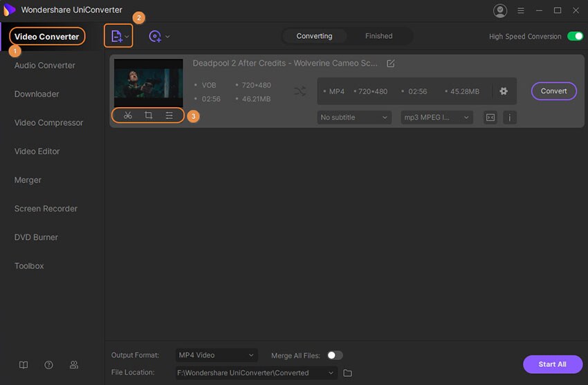Open the Output Format MP4 Video dropdown
The height and width of the screenshot is (385, 588).
click(217, 355)
